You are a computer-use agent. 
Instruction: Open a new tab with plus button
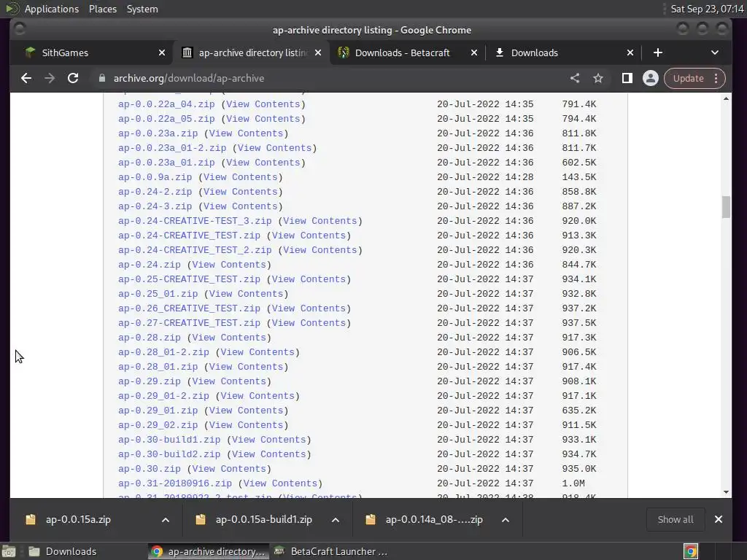(x=658, y=52)
